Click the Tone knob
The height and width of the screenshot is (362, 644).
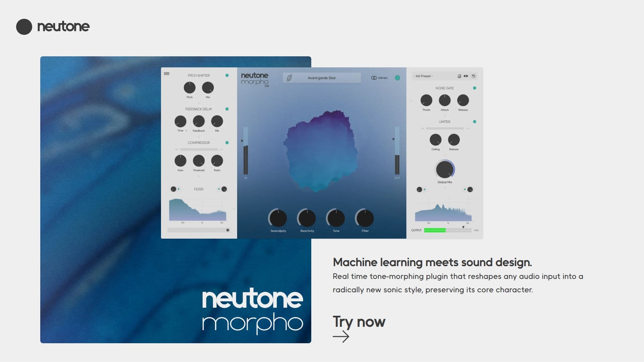click(x=336, y=219)
